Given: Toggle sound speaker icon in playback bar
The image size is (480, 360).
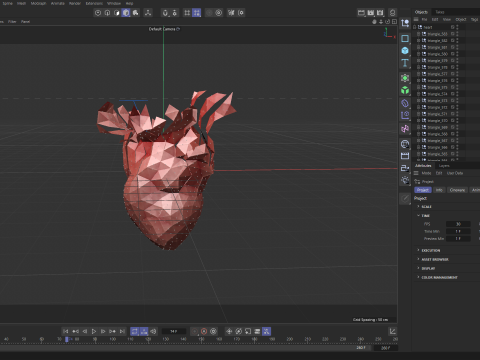Looking at the screenshot, I should tap(153, 331).
